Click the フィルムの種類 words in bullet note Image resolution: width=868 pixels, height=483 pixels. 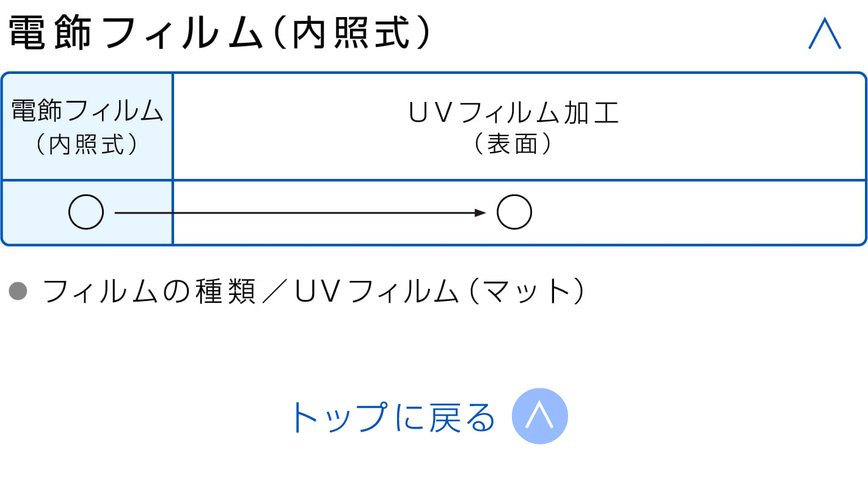tap(149, 292)
